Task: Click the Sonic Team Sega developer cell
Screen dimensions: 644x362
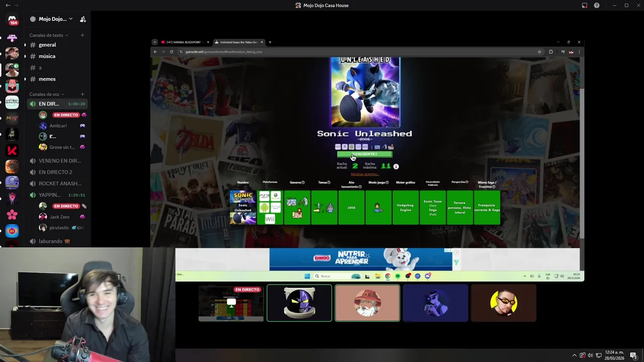Action: tap(433, 207)
